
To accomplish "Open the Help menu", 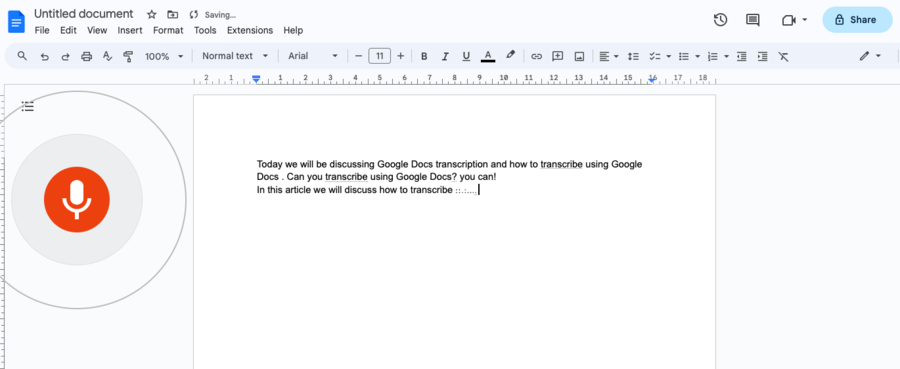I will 293,30.
